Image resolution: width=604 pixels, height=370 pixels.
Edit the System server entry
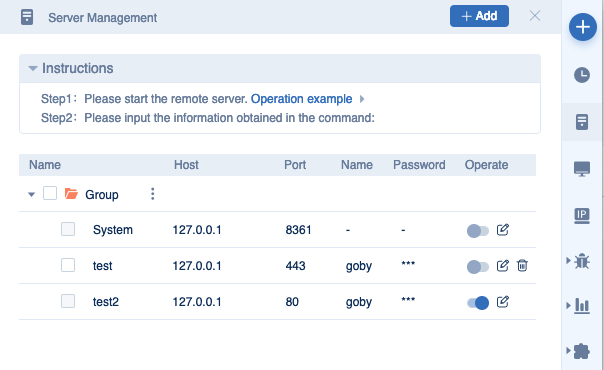tap(503, 230)
